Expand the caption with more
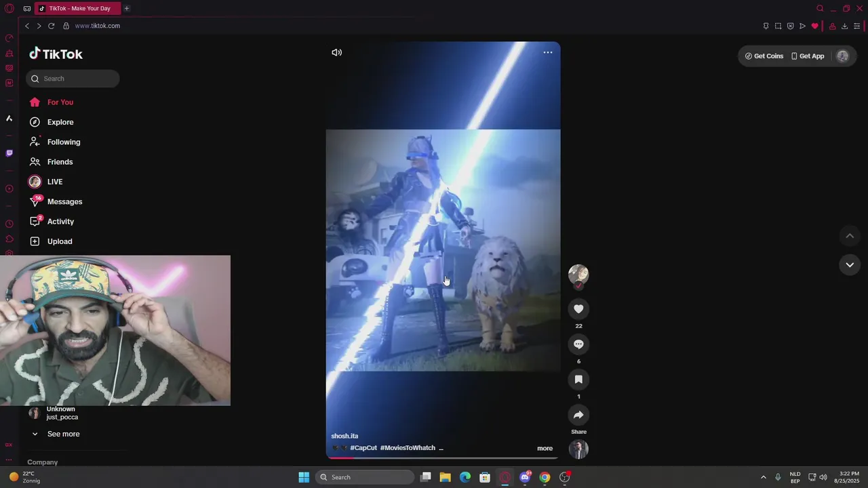This screenshot has height=488, width=868. click(x=545, y=448)
